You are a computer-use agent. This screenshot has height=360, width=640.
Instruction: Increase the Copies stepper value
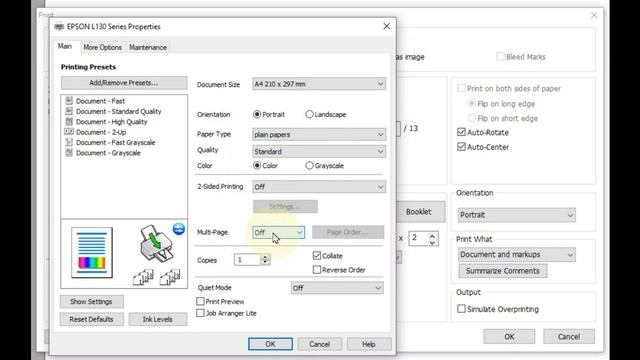point(265,257)
